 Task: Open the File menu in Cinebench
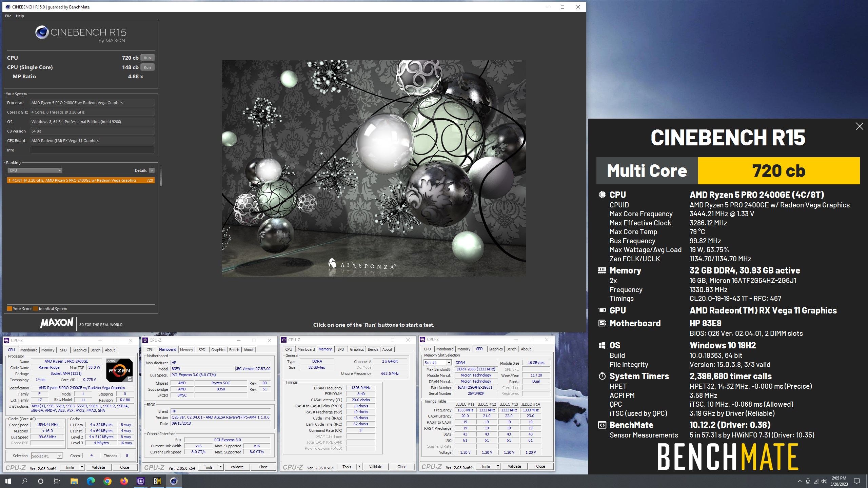8,16
